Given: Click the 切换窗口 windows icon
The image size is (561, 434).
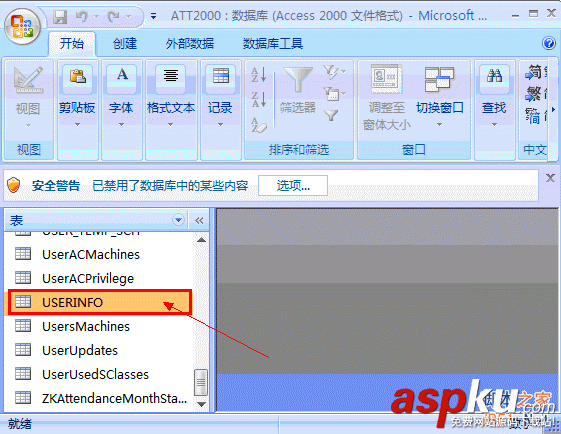Looking at the screenshot, I should [x=439, y=79].
